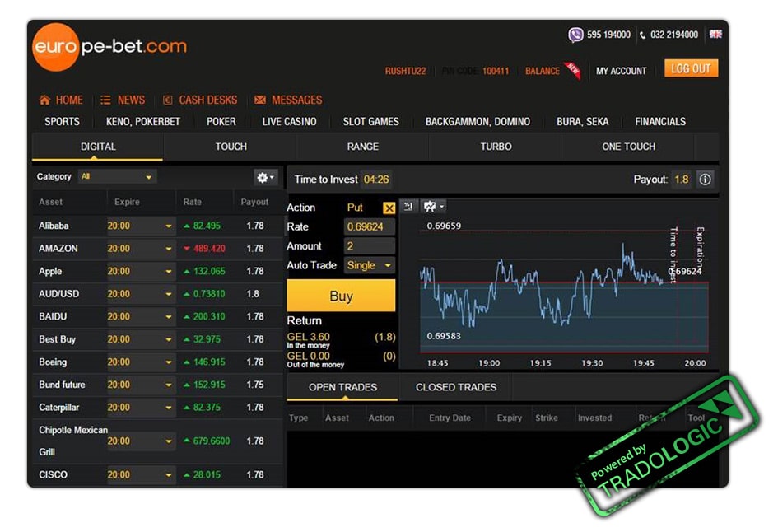The image size is (778, 532).
Task: Switch language using the UK flag icon
Action: point(715,35)
